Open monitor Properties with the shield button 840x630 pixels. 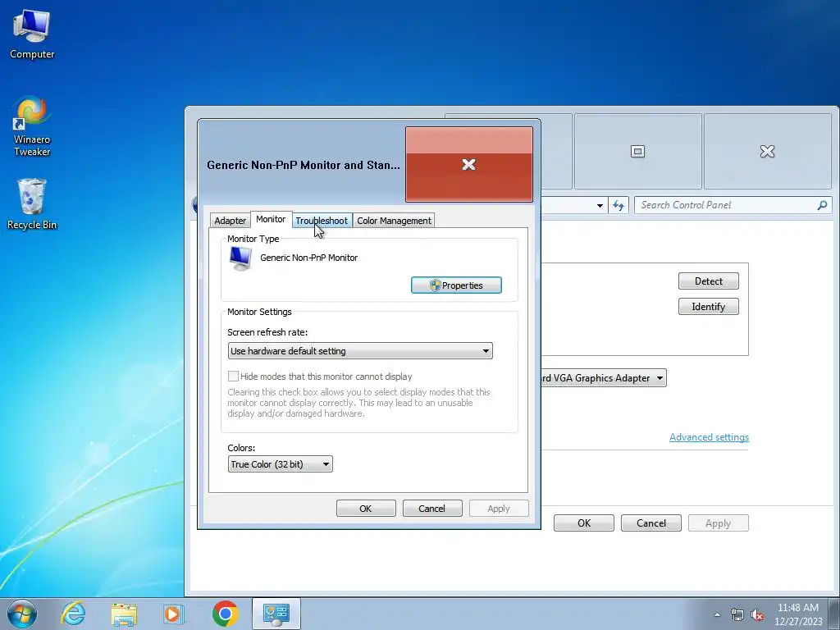tap(456, 285)
